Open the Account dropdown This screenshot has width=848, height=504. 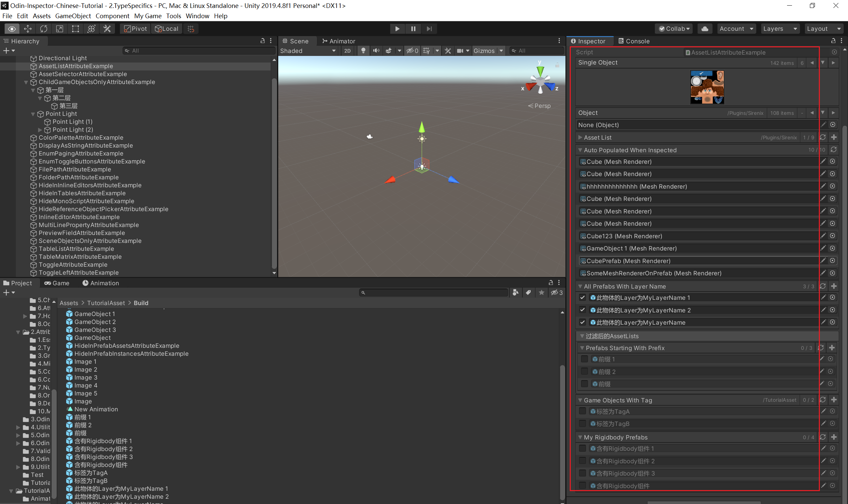pyautogui.click(x=736, y=29)
